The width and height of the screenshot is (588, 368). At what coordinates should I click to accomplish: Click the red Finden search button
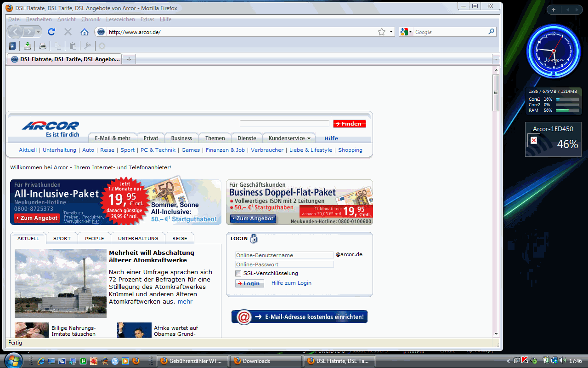click(x=350, y=124)
